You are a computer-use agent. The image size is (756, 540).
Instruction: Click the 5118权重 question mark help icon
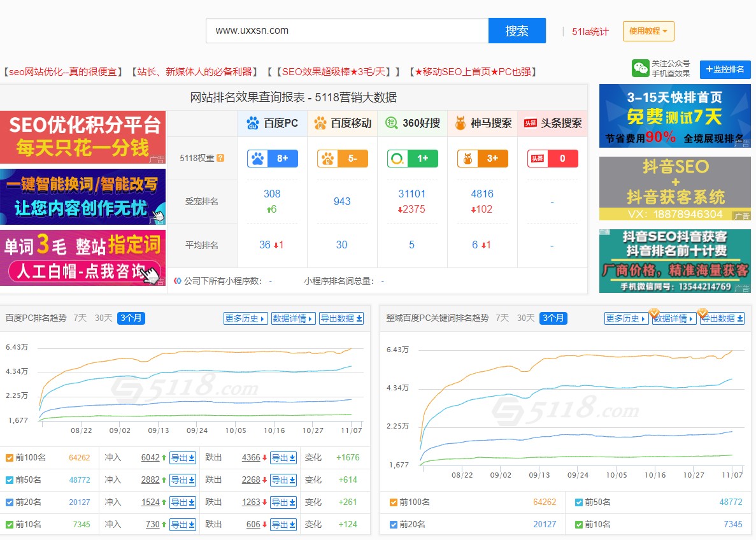[220, 158]
